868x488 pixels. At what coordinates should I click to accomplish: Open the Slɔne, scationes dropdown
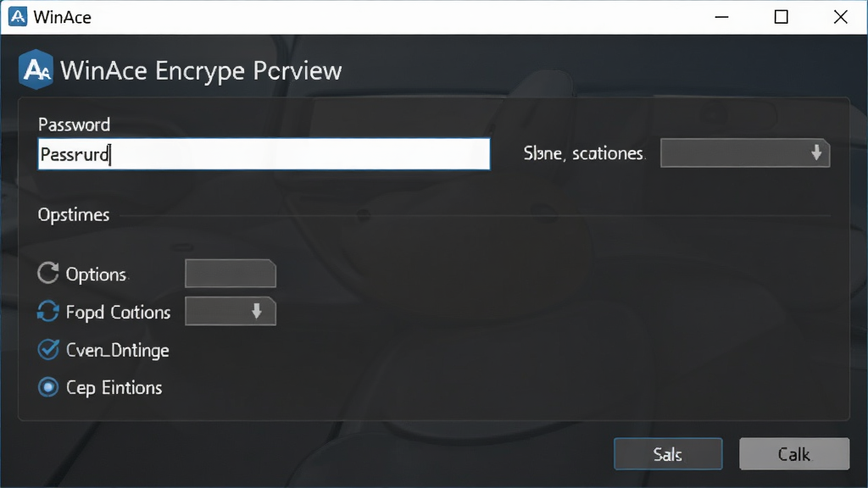click(745, 153)
